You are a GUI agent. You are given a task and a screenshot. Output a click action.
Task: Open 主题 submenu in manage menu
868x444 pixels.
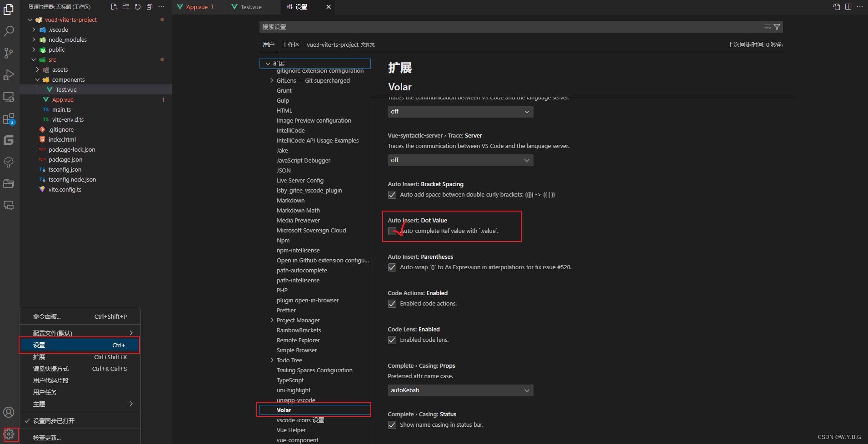click(x=80, y=404)
